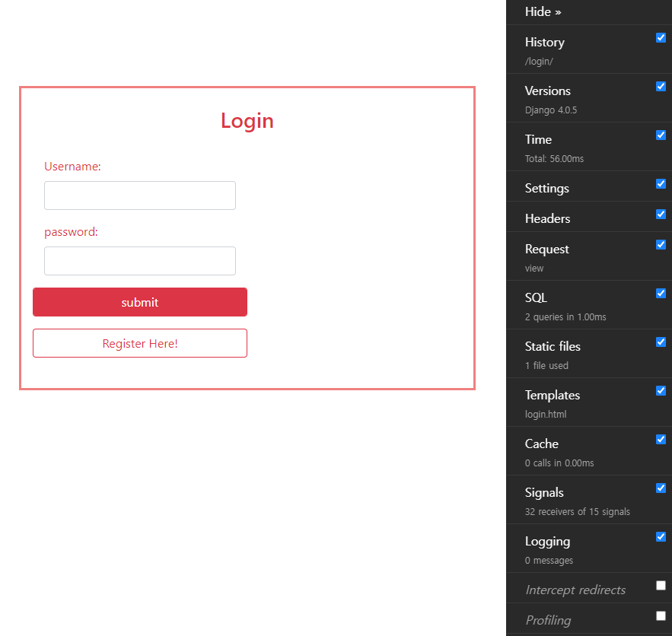Screen dimensions: 672x636
Task: Click the Django 4.0.5 version text
Action: 551,110
